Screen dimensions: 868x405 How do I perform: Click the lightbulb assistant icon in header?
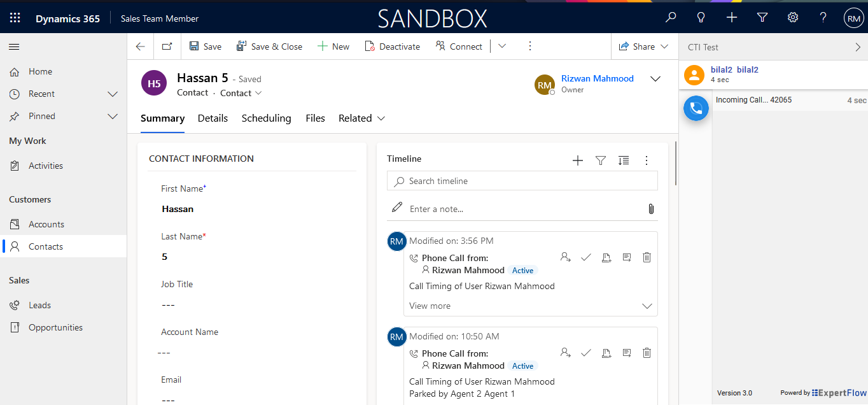(x=701, y=18)
